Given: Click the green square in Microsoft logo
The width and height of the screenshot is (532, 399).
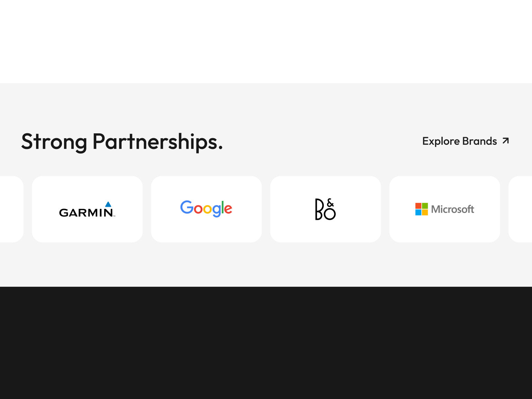Looking at the screenshot, I should (x=425, y=206).
